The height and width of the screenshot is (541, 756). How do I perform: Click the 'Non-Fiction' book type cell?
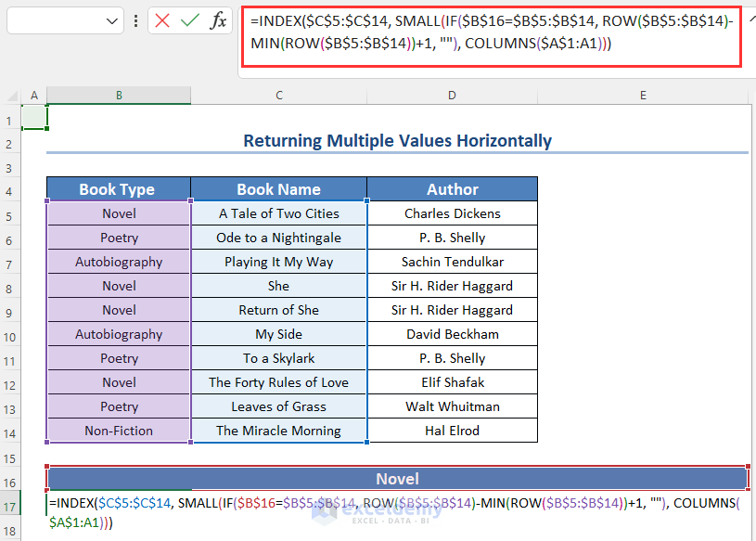118,431
